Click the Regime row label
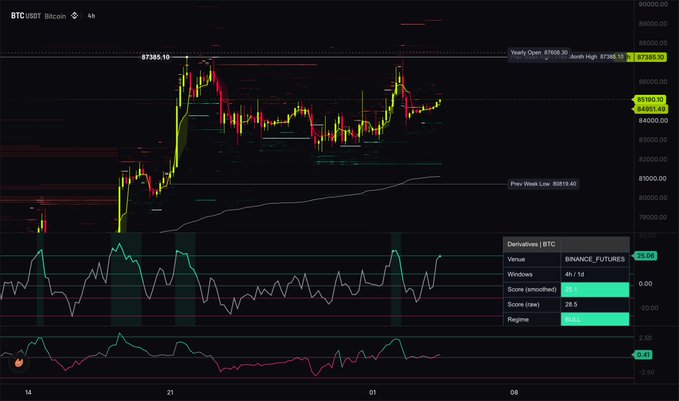Viewport: 679px width, 401px height. 518,320
